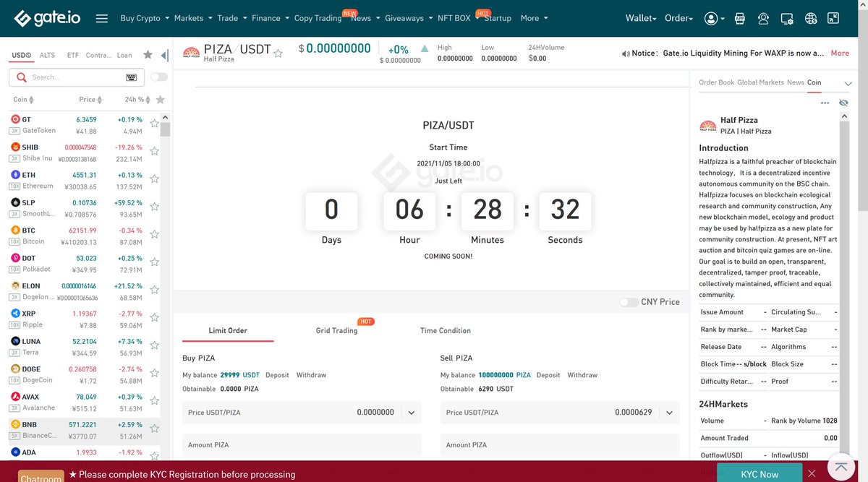
Task: Sort market list by favorites star header
Action: click(160, 100)
